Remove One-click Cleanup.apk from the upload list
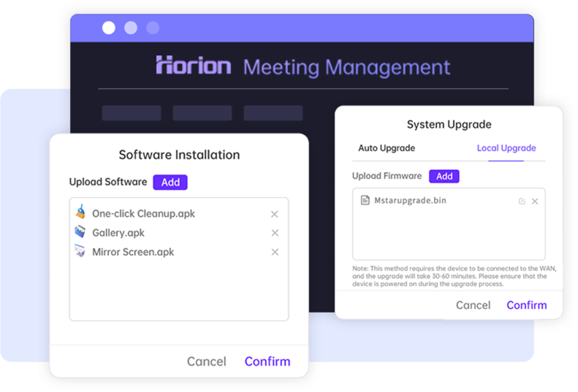This screenshot has height=392, width=578. pyautogui.click(x=275, y=214)
